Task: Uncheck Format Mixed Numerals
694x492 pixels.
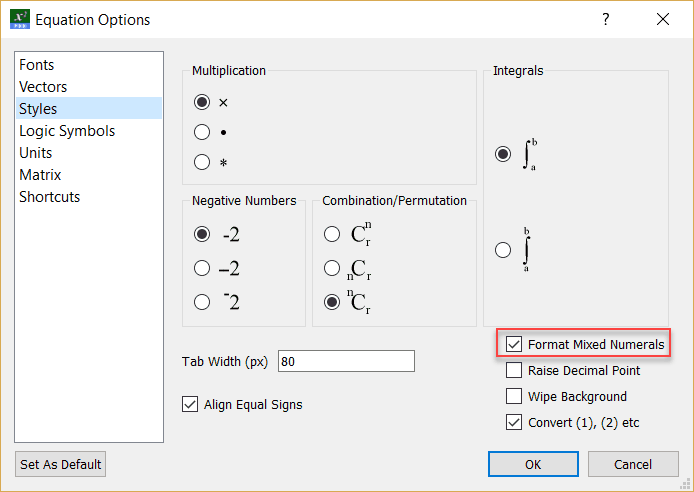Action: pos(514,344)
